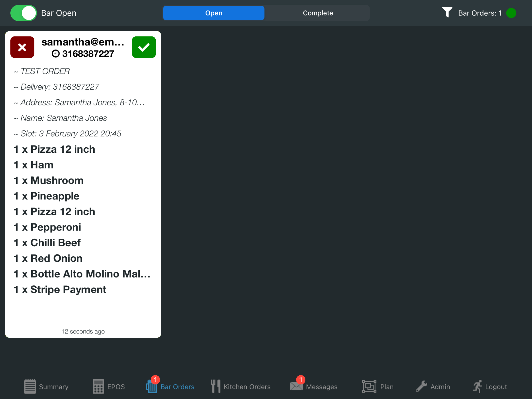Switch to the Complete tab
The height and width of the screenshot is (399, 532).
318,13
